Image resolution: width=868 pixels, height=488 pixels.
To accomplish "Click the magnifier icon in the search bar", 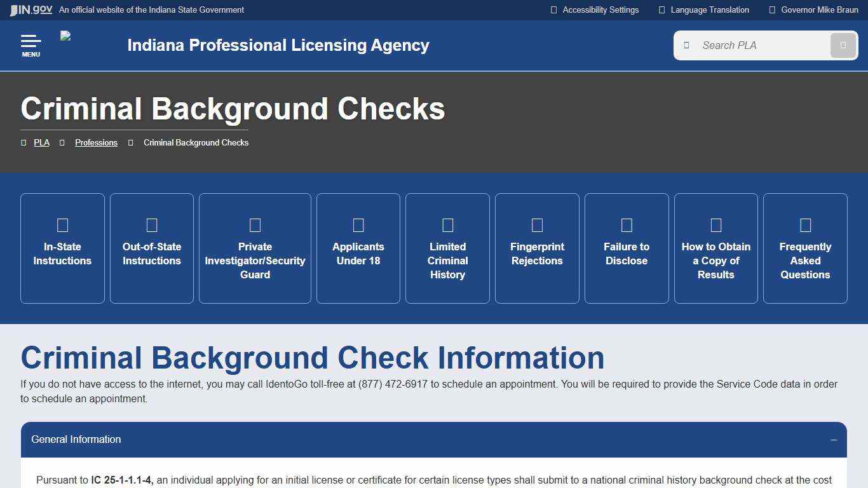I will pyautogui.click(x=843, y=45).
